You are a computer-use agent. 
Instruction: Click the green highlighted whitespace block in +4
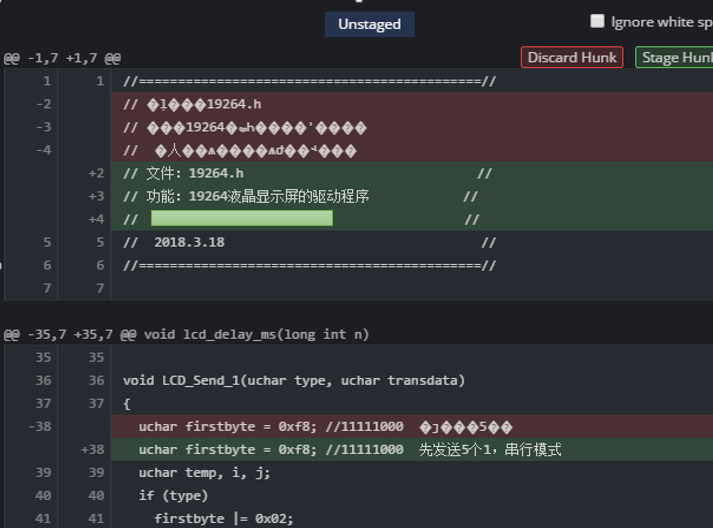pyautogui.click(x=241, y=218)
